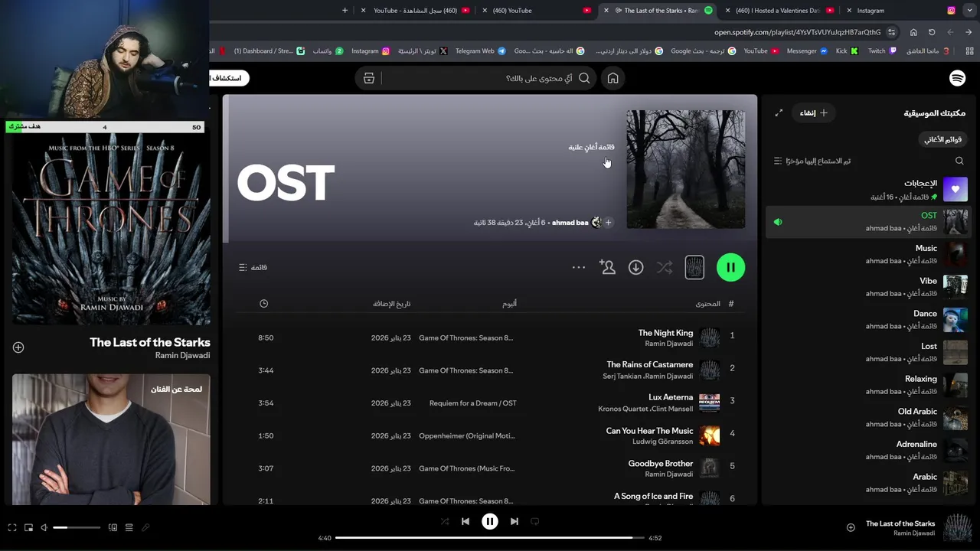This screenshot has height=551, width=980.
Task: Skip to next track
Action: tap(514, 521)
